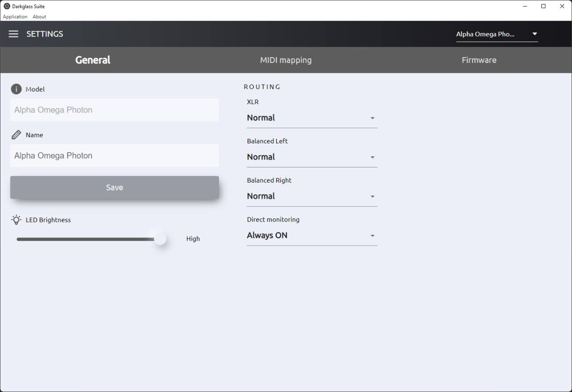Image resolution: width=572 pixels, height=392 pixels.
Task: Click the Direct monitoring label
Action: pos(273,220)
